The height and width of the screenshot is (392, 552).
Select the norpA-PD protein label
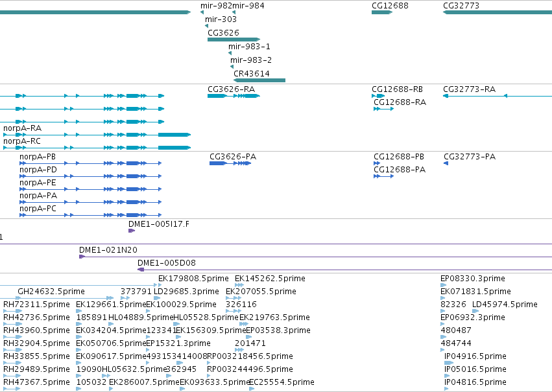(x=38, y=170)
